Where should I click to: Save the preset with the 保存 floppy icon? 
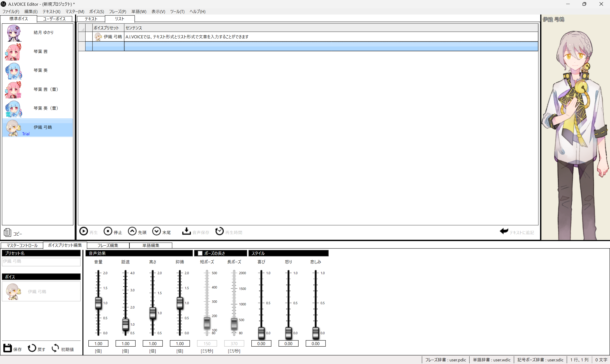[x=7, y=348]
